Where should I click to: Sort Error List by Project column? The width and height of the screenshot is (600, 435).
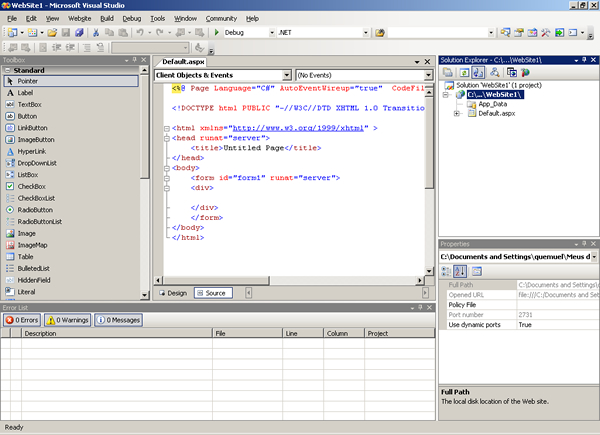coord(399,333)
